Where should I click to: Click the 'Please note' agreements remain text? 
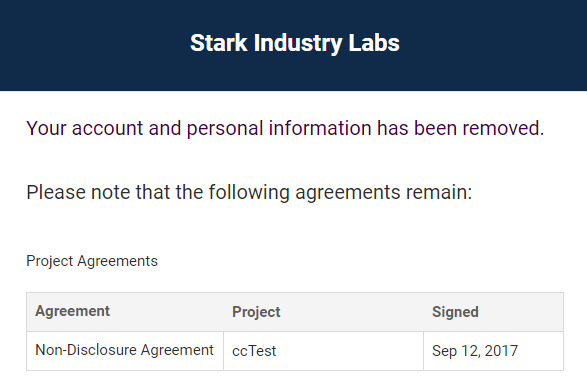coord(249,192)
